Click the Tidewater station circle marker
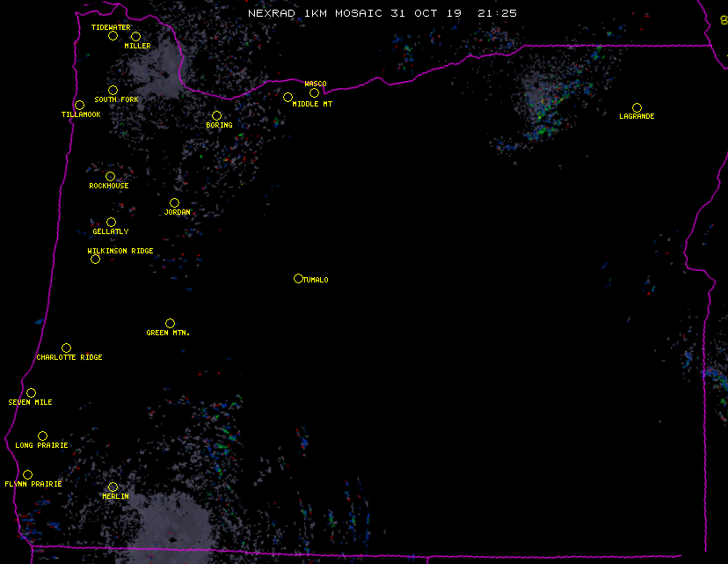This screenshot has width=728, height=564. click(x=113, y=36)
